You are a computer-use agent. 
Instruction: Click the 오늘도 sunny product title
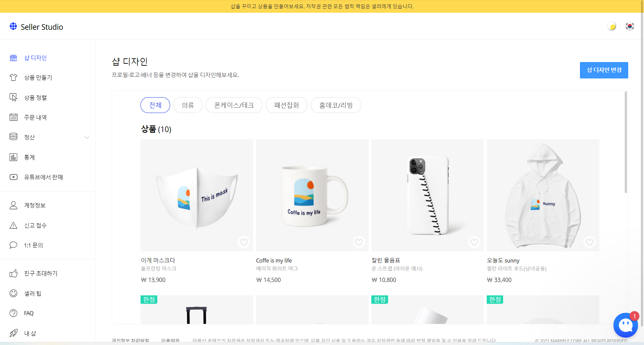[x=503, y=261]
